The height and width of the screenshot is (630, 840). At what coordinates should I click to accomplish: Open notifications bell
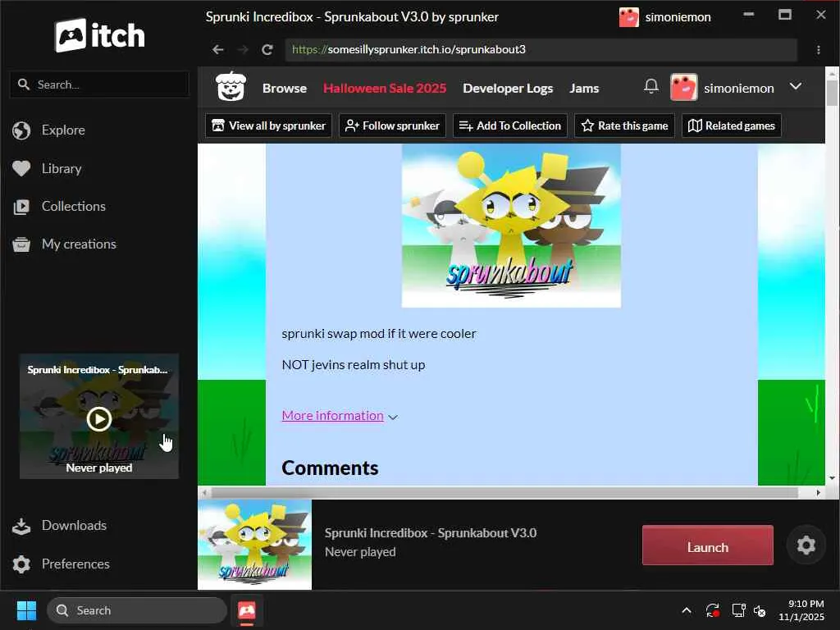click(651, 86)
